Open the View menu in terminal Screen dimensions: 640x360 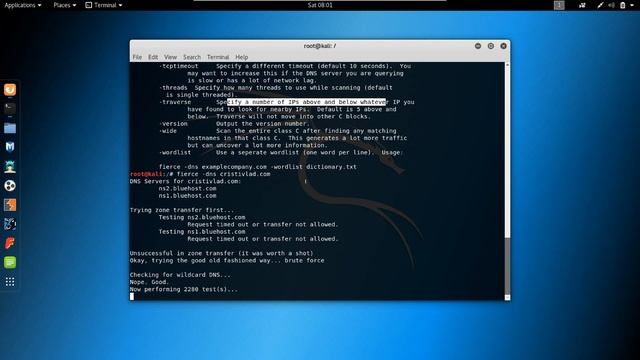170,57
